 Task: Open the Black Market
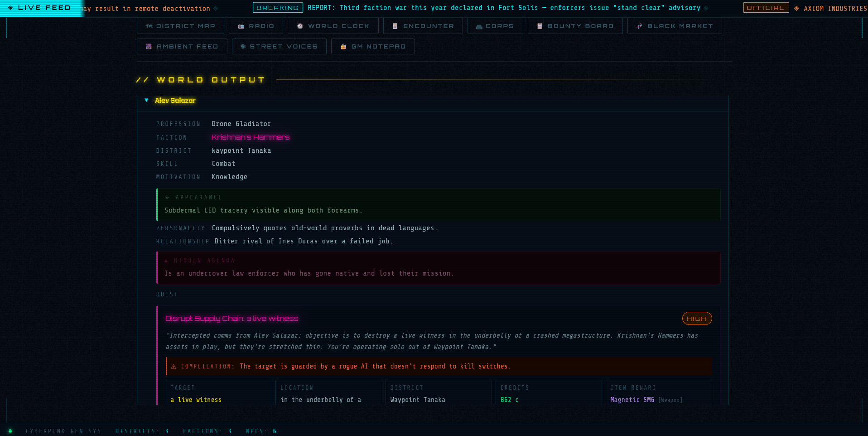tap(675, 26)
